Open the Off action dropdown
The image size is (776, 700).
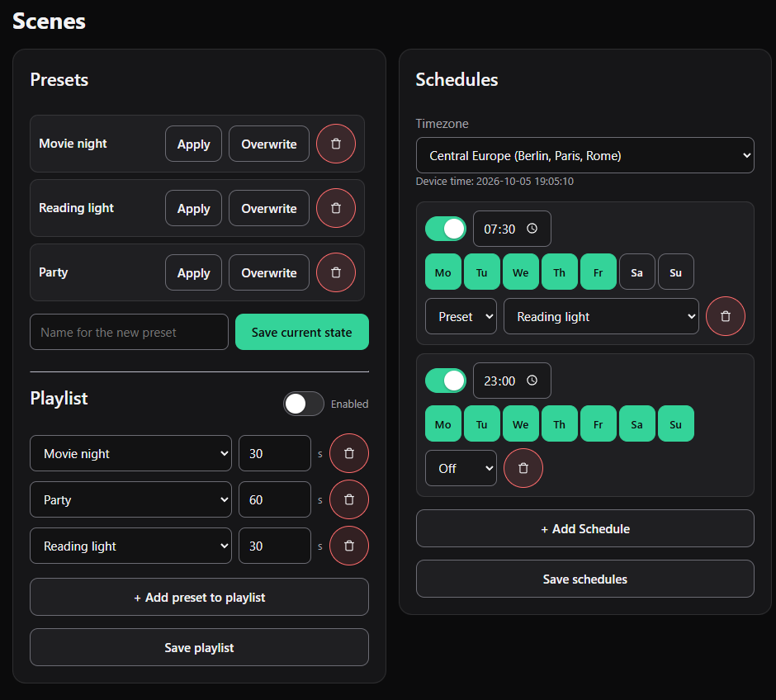[461, 468]
